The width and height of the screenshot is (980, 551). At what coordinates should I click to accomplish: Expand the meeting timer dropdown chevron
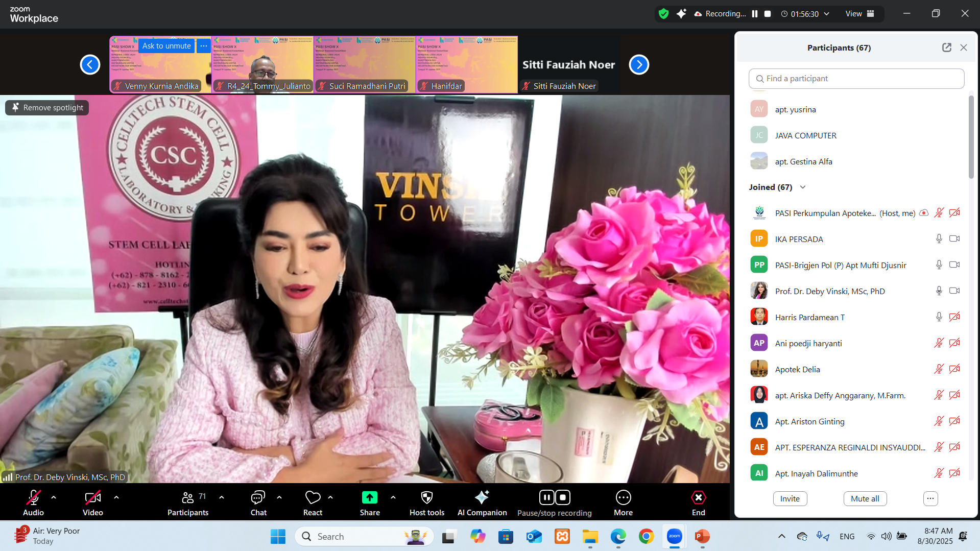pyautogui.click(x=827, y=14)
